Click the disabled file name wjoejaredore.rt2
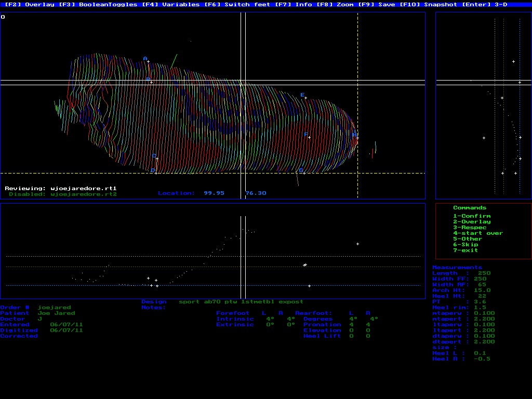The width and height of the screenshot is (532, 399). tap(84, 194)
